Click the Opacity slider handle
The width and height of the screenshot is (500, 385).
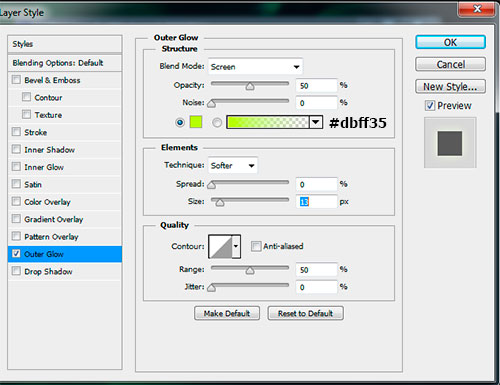tap(250, 87)
